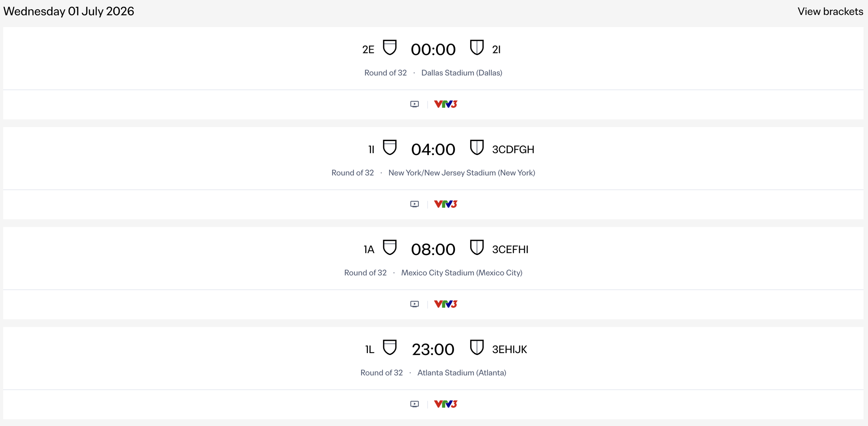The image size is (868, 426).
Task: Select the 1I team shield icon
Action: click(390, 147)
